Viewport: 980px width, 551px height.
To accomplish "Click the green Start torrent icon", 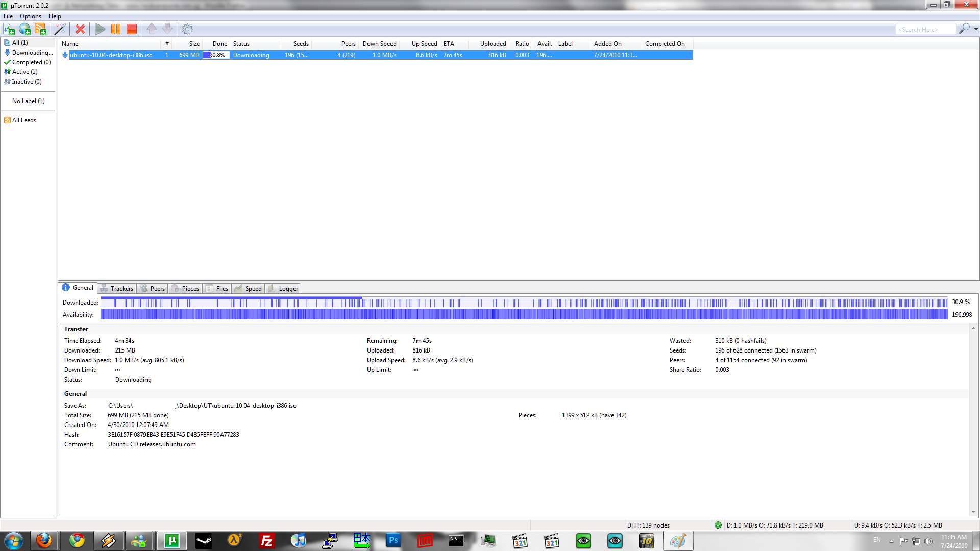I will coord(100,29).
